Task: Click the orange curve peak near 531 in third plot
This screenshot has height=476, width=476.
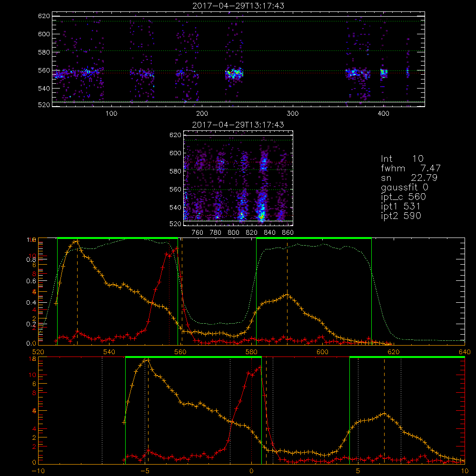Action: click(x=77, y=241)
